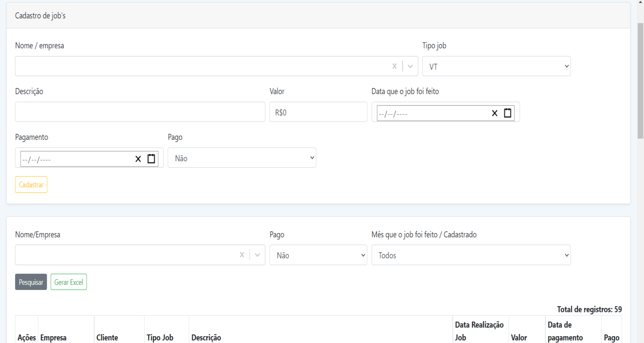
Task: Expand the Nome/Empresa filter chevron
Action: click(x=257, y=255)
